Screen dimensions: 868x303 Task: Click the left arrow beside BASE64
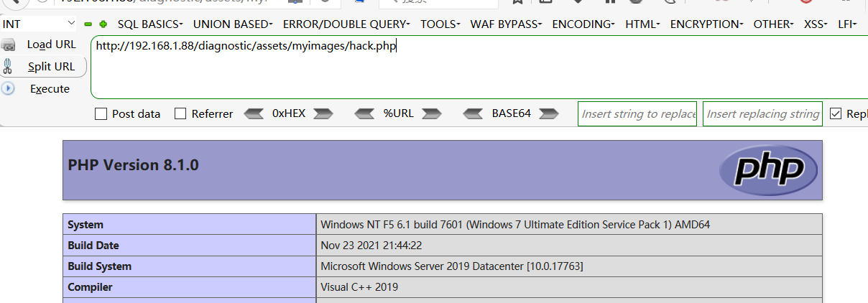(473, 113)
